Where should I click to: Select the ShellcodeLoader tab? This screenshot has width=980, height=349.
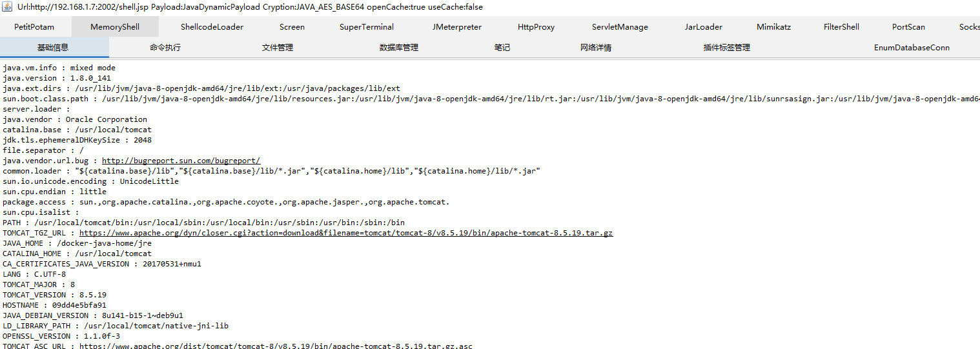[x=212, y=27]
